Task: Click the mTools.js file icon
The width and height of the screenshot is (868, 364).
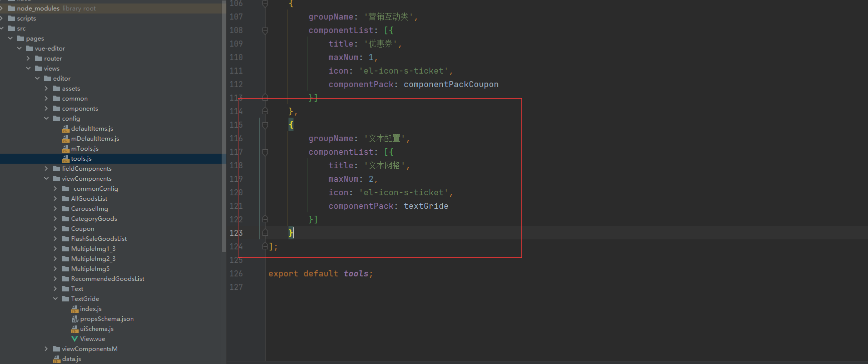Action: point(66,149)
